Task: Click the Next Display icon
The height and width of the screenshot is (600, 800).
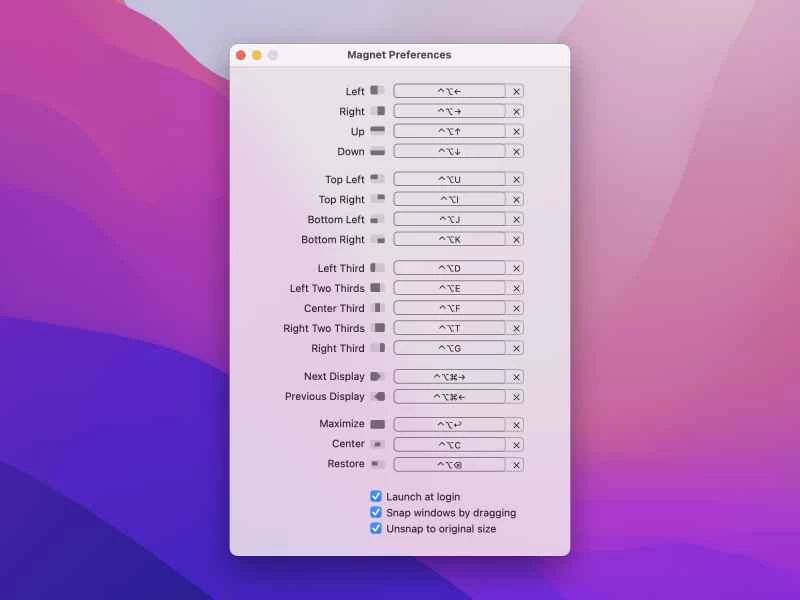Action: tap(379, 376)
